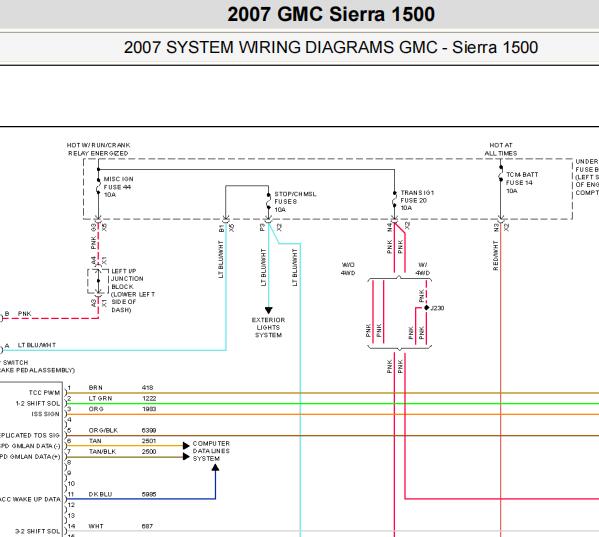Click the 'ISS SIGN' pin label
The height and width of the screenshot is (537, 599).
pyautogui.click(x=45, y=414)
